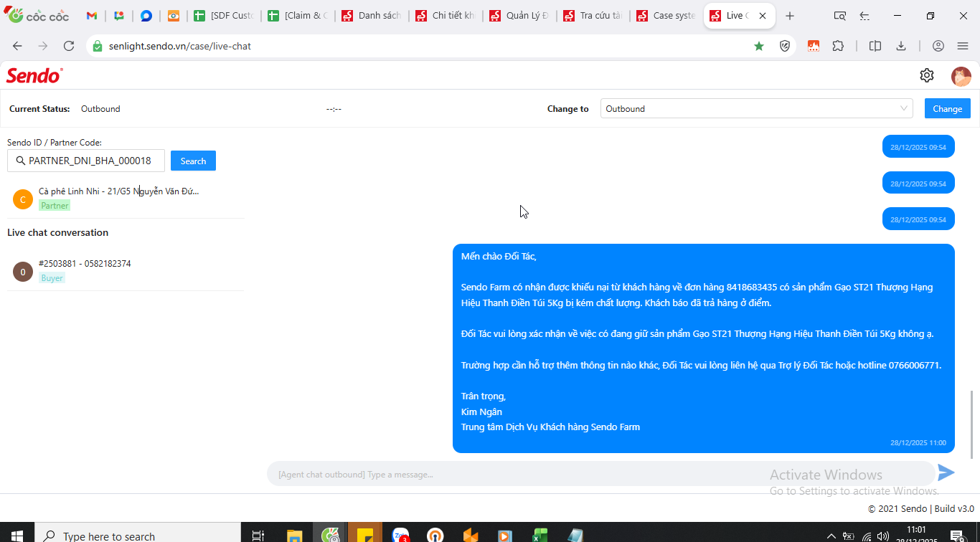Click the Current Status Outbound value
The width and height of the screenshot is (980, 542).
pyautogui.click(x=100, y=109)
